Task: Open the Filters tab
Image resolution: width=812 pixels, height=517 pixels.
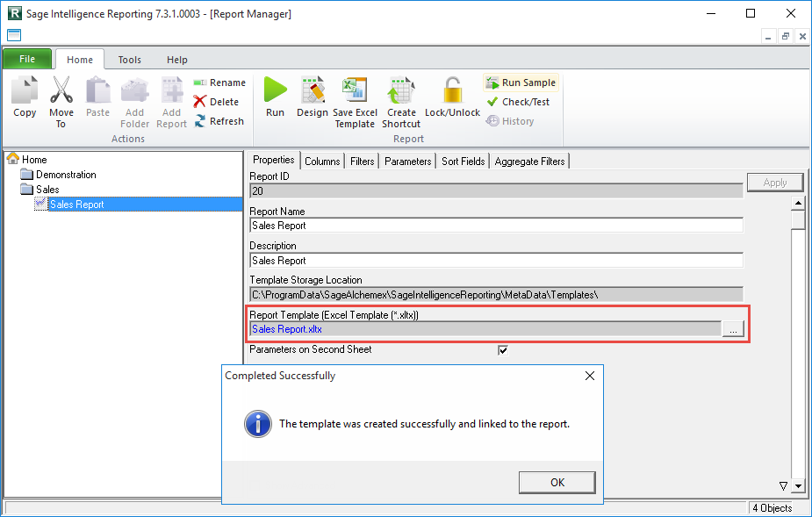Action: pos(362,162)
